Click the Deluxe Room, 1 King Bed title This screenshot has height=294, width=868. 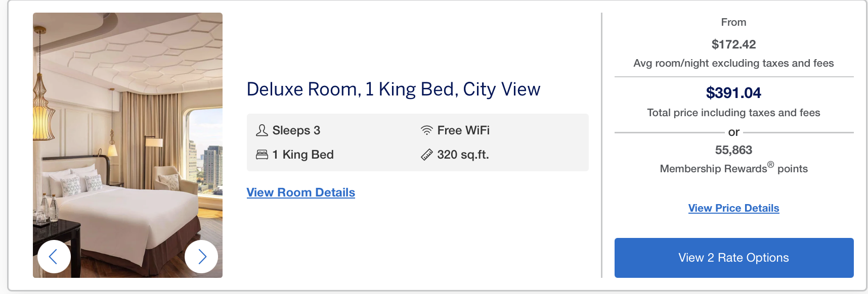(394, 89)
